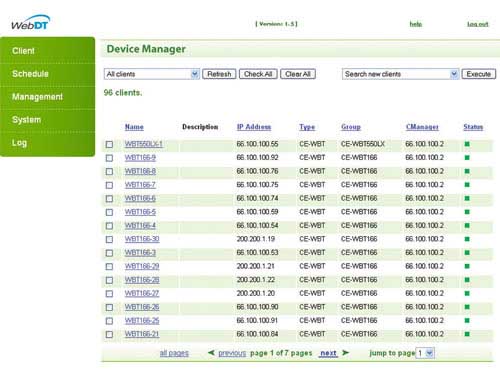Open the All clients dropdown
The height and width of the screenshot is (375, 500).
(152, 74)
